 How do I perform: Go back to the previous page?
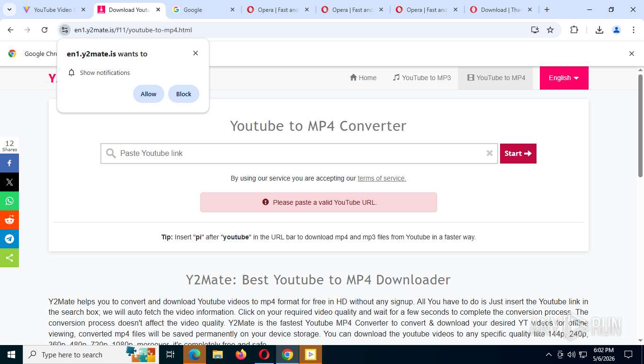click(10, 30)
